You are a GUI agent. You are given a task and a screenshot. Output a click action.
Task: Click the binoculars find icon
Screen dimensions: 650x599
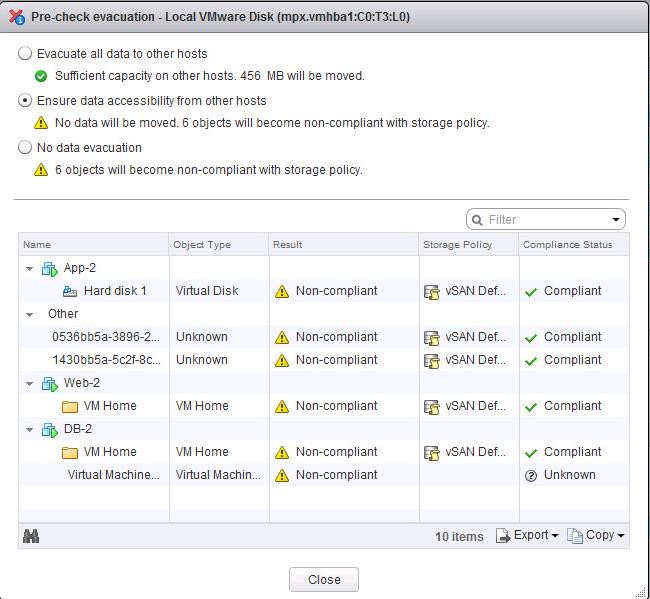[x=31, y=536]
